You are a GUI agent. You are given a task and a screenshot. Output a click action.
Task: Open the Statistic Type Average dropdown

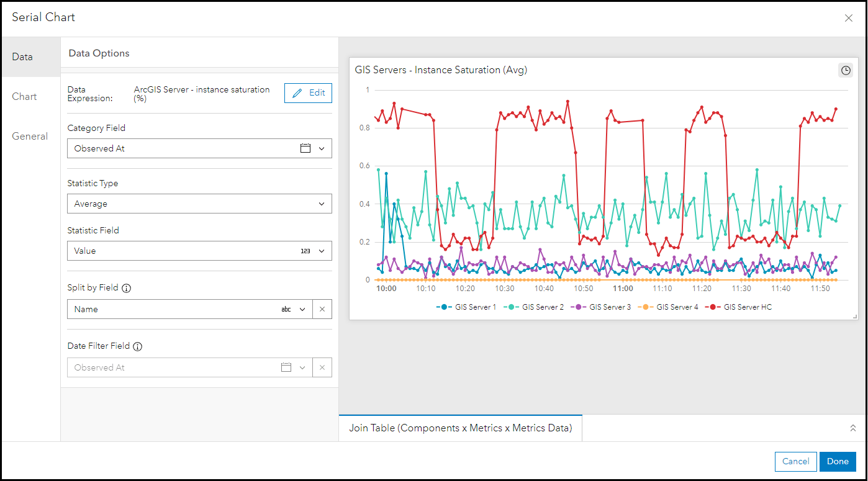click(199, 204)
